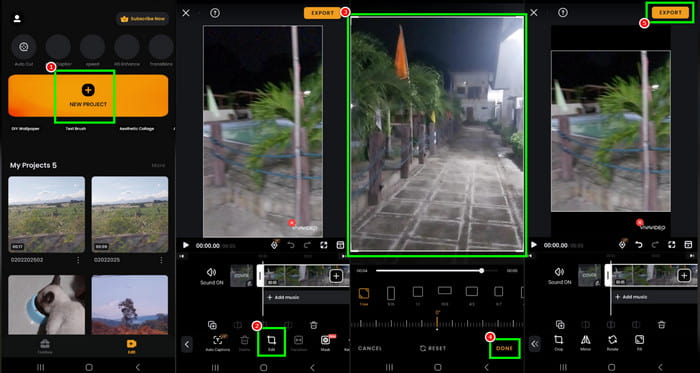This screenshot has height=373, width=700.
Task: Open the Text Brush template
Action: click(76, 128)
